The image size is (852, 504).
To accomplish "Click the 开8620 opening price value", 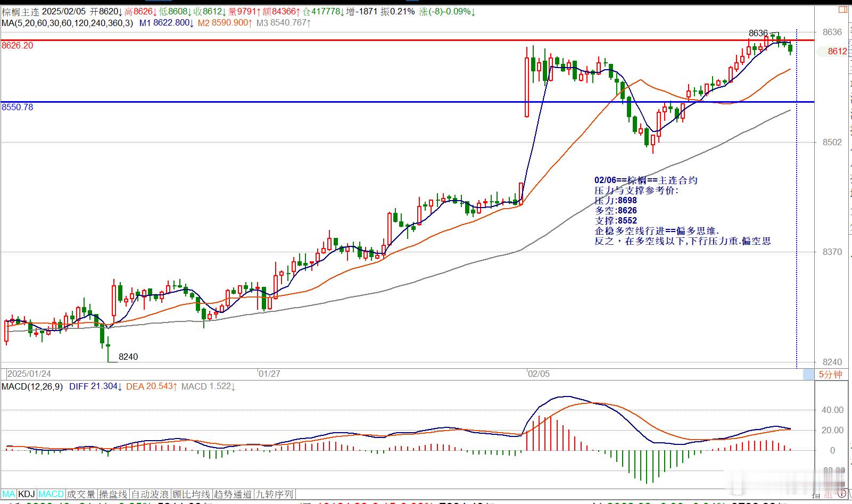I will (105, 11).
